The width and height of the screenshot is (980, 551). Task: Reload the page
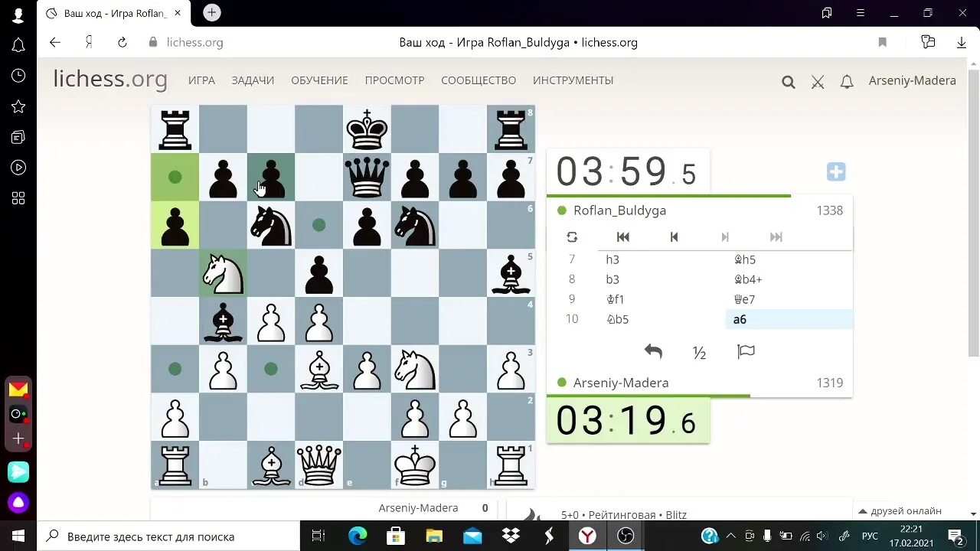122,42
